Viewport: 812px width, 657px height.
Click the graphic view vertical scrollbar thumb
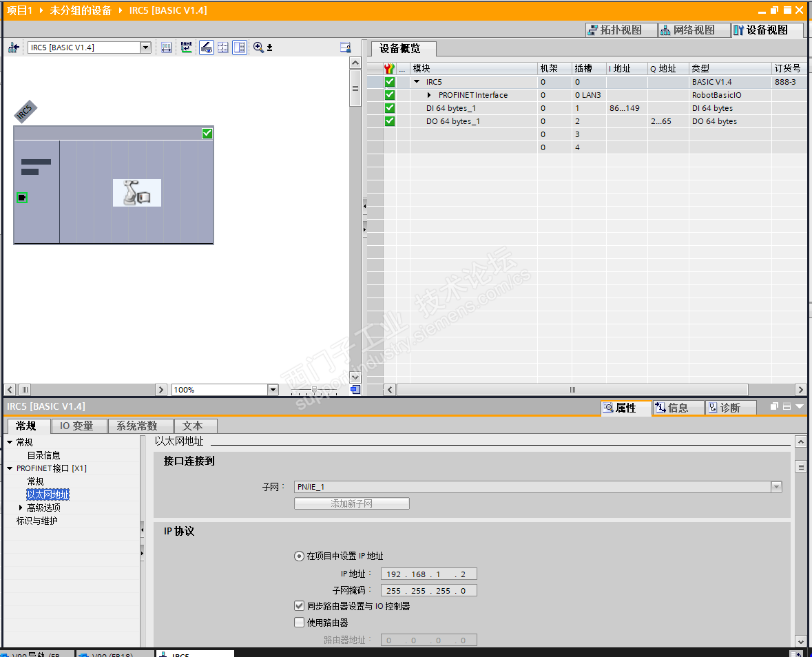pos(355,88)
